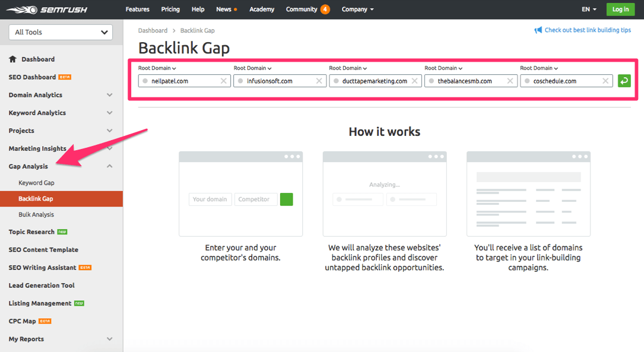
Task: Click Marketing Insights in the sidebar
Action: click(37, 148)
